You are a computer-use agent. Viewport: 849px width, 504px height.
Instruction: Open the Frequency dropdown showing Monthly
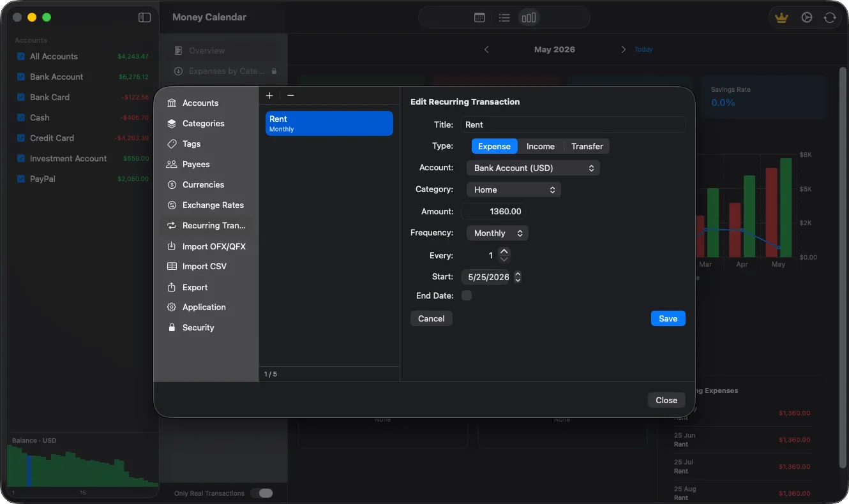click(x=497, y=233)
